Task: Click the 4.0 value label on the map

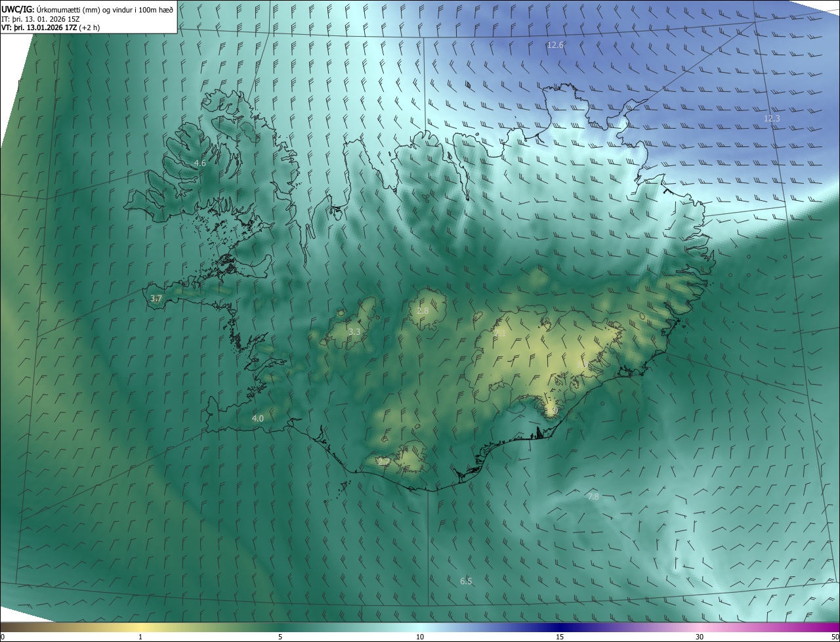Action: [x=258, y=419]
